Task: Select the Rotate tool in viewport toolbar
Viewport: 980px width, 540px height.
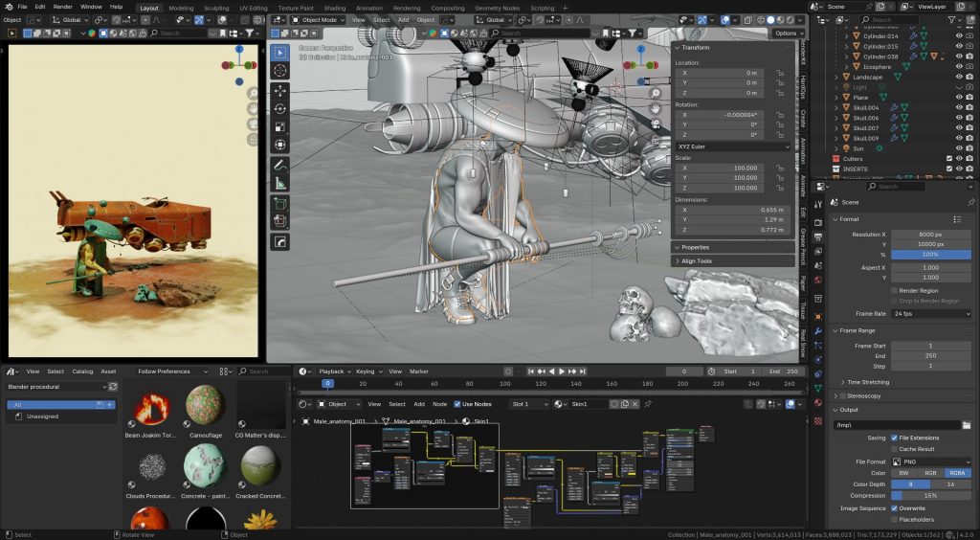Action: (280, 107)
